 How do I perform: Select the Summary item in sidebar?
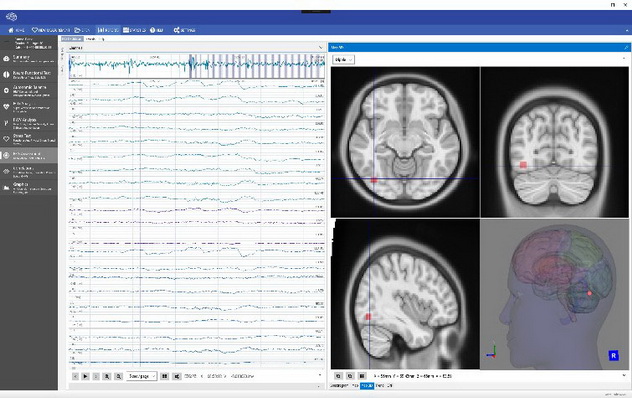(29, 59)
